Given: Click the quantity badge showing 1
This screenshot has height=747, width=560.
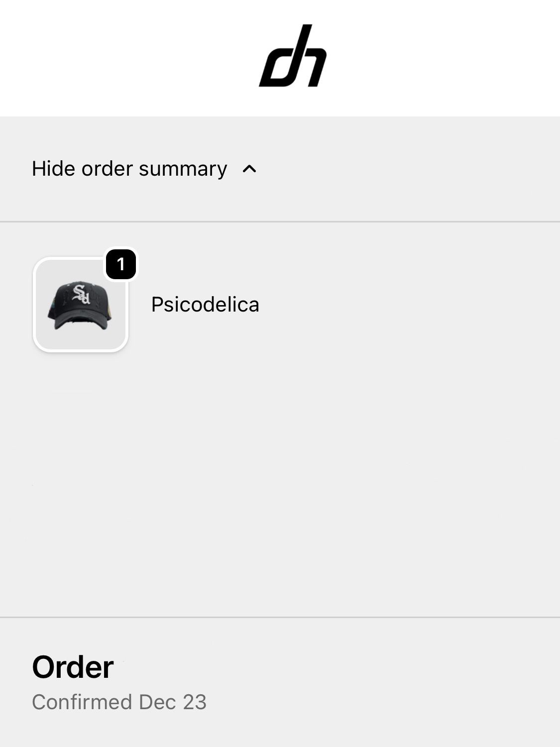Looking at the screenshot, I should coord(121,264).
